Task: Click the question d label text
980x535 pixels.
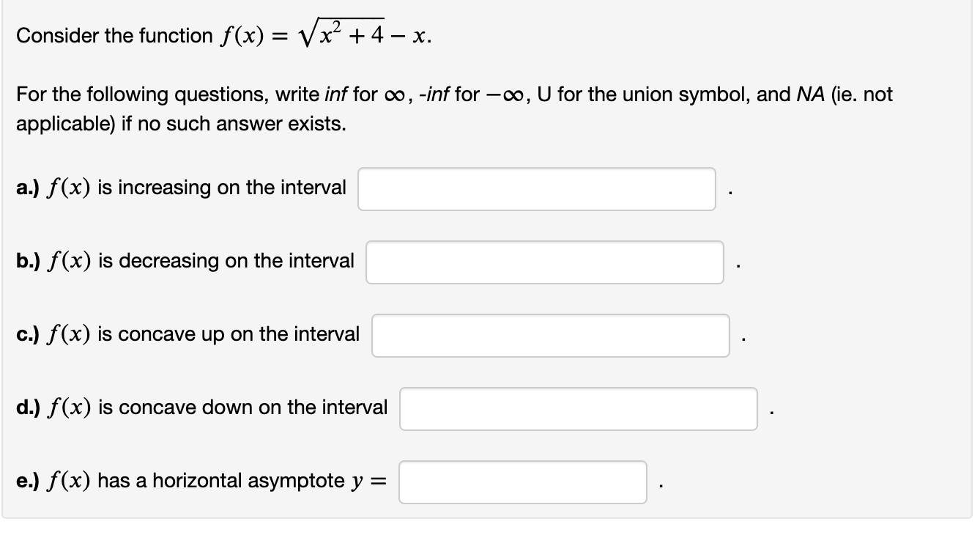Action: pyautogui.click(x=28, y=408)
